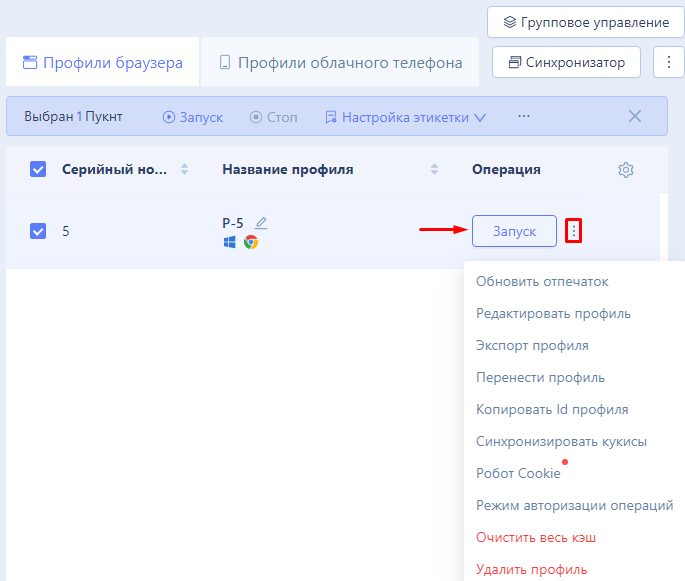This screenshot has height=581, width=685.
Task: Click Запуск in the selection bar
Action: tap(193, 117)
